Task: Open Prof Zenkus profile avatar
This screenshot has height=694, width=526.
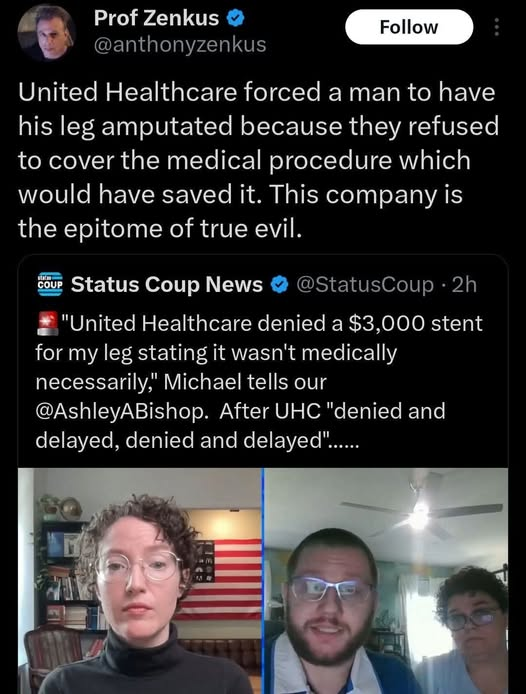Action: pyautogui.click(x=47, y=32)
